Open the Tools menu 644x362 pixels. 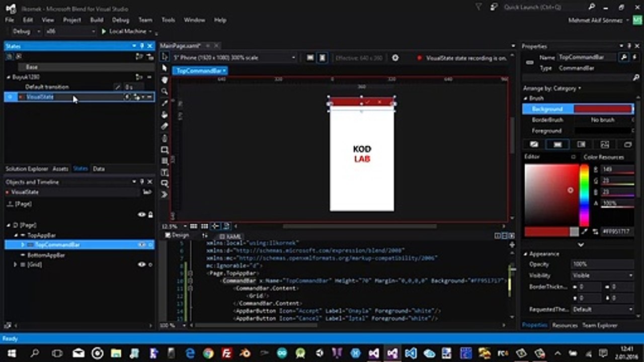[168, 20]
